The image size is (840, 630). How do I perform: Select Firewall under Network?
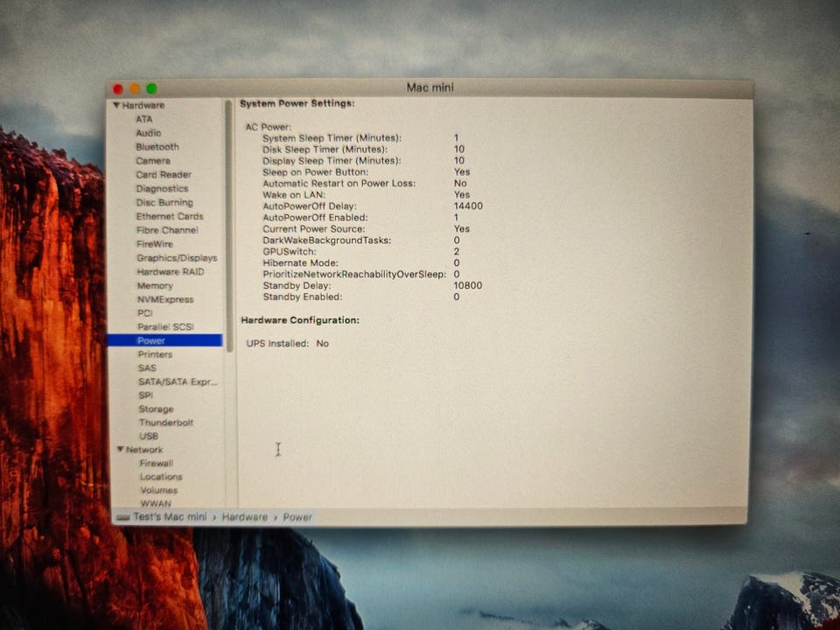coord(157,463)
